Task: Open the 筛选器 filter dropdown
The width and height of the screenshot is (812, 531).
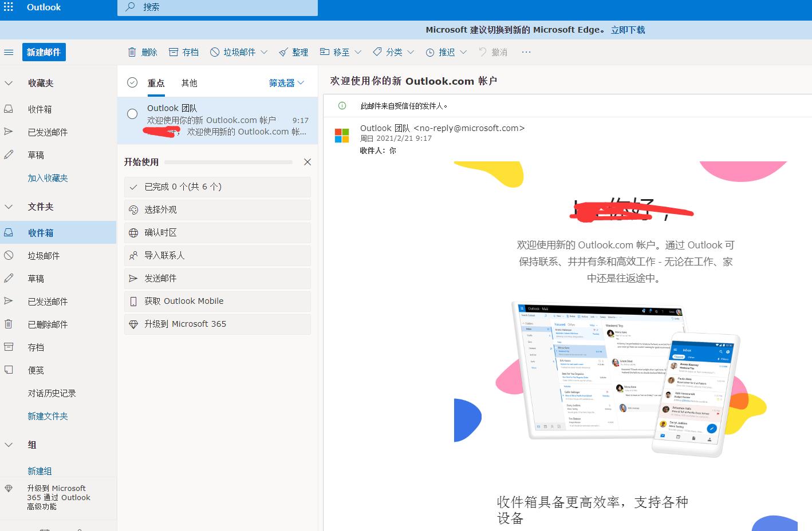Action: tap(286, 82)
